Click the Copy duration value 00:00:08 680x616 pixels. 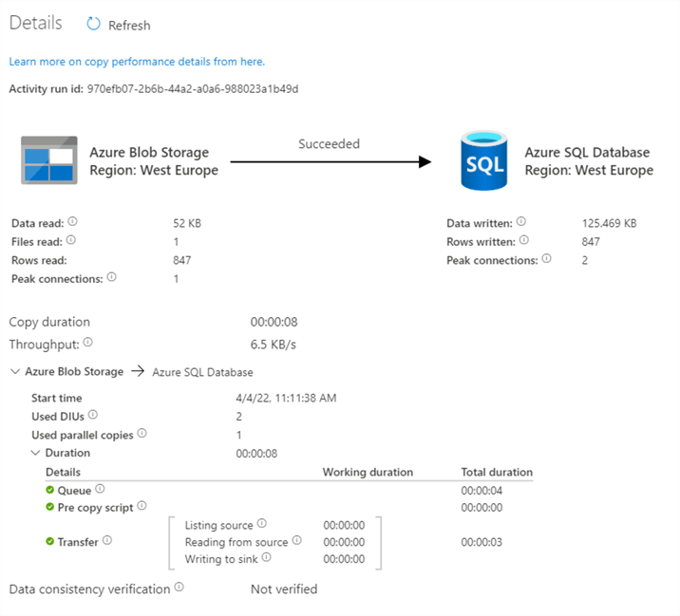pos(274,322)
